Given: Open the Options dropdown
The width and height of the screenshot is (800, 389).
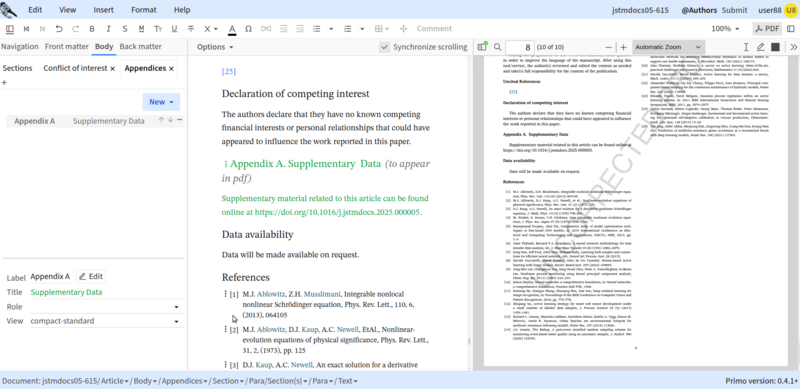Looking at the screenshot, I should pos(215,47).
